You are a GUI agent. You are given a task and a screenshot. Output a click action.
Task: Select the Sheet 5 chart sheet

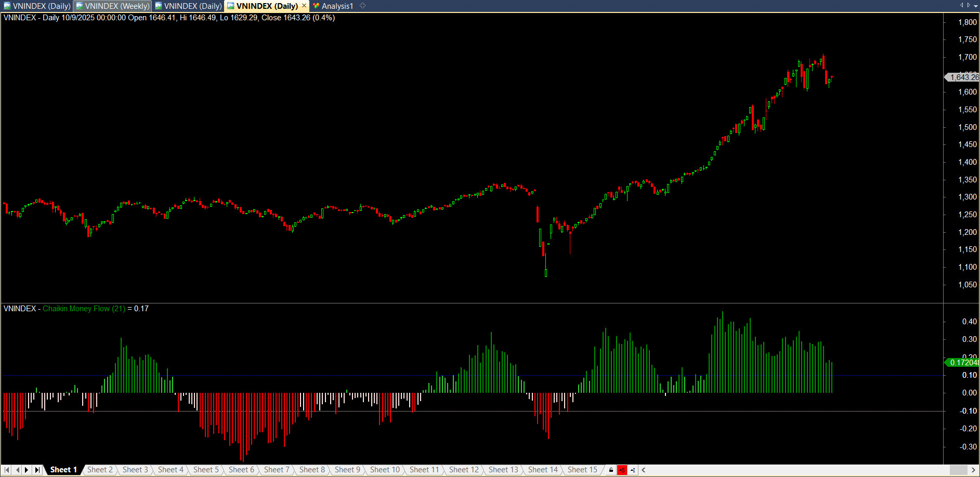pyautogui.click(x=206, y=470)
